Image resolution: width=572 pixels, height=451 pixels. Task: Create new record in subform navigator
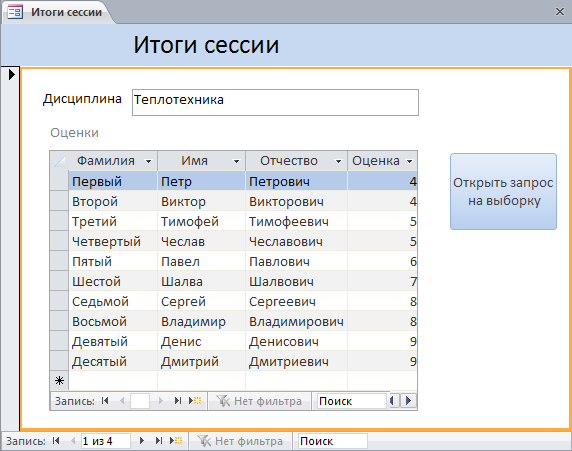pyautogui.click(x=195, y=401)
